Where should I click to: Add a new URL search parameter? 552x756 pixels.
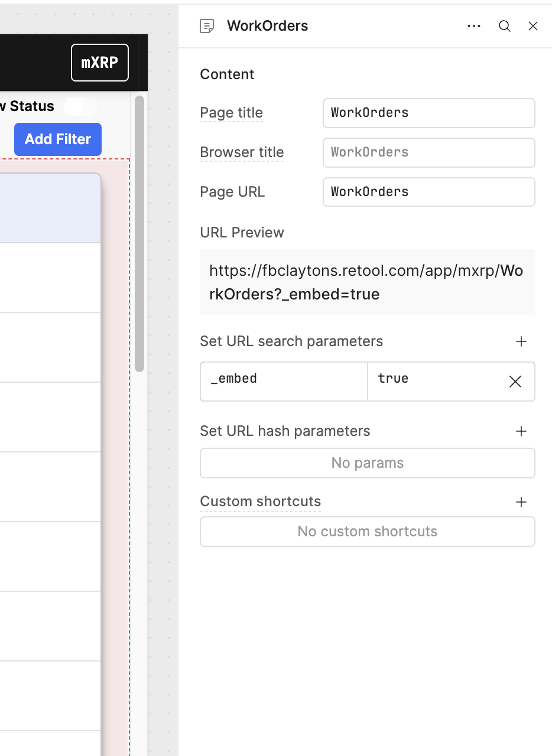tap(521, 341)
